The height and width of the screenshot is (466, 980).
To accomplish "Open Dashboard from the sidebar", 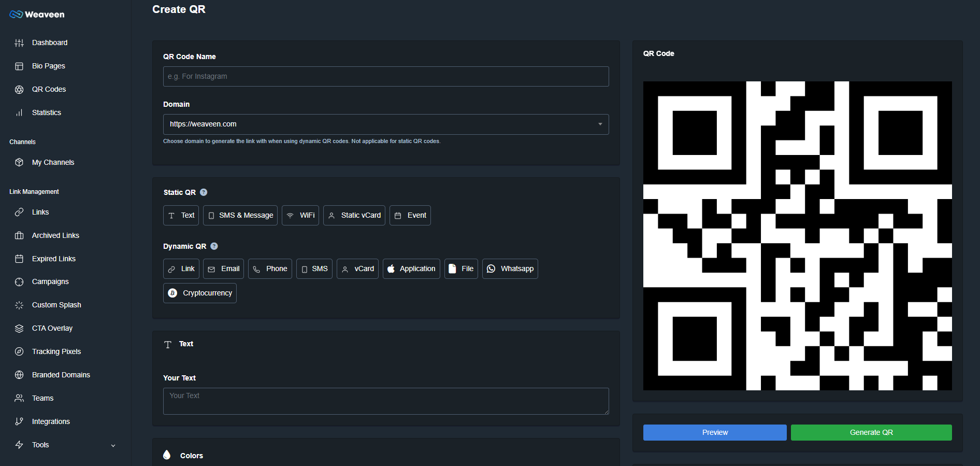I will [x=50, y=43].
